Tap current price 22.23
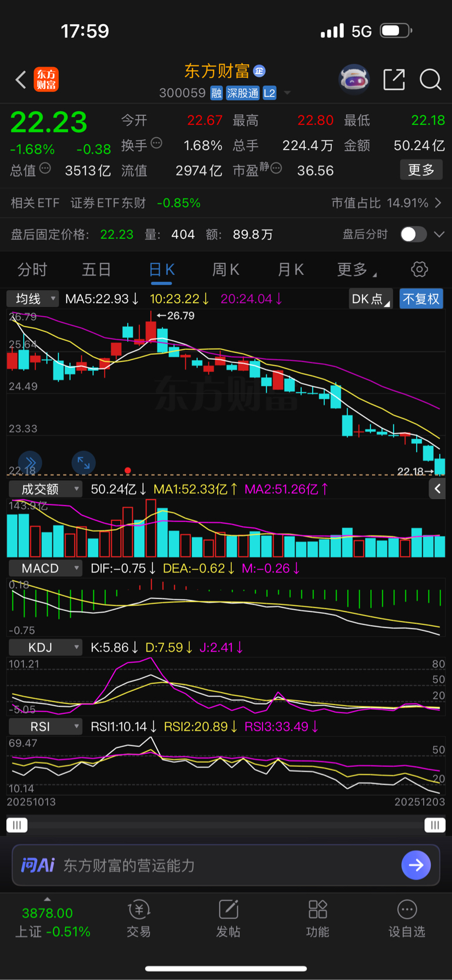The height and width of the screenshot is (980, 452). coord(49,122)
